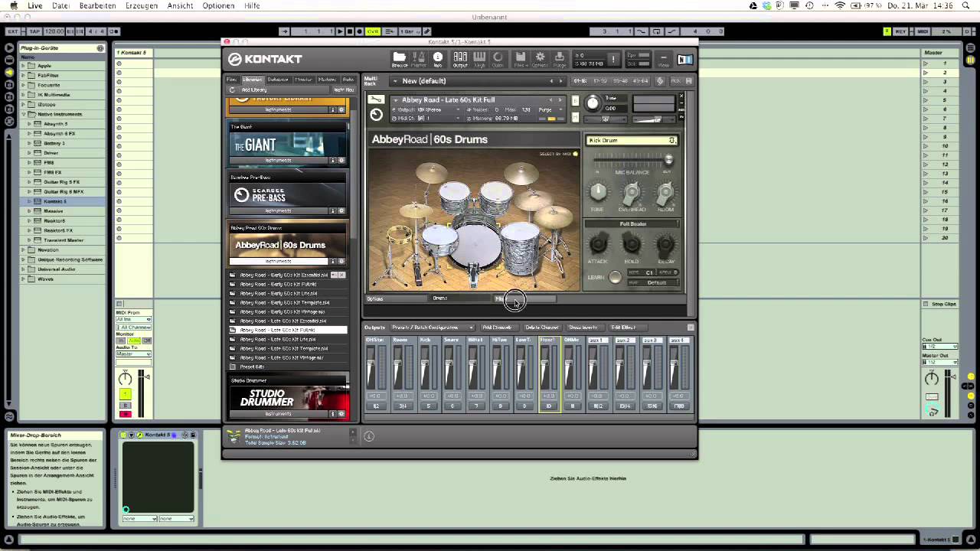
Task: Select Abbey Road - Late 60s Kit Lite.nki
Action: (x=278, y=339)
